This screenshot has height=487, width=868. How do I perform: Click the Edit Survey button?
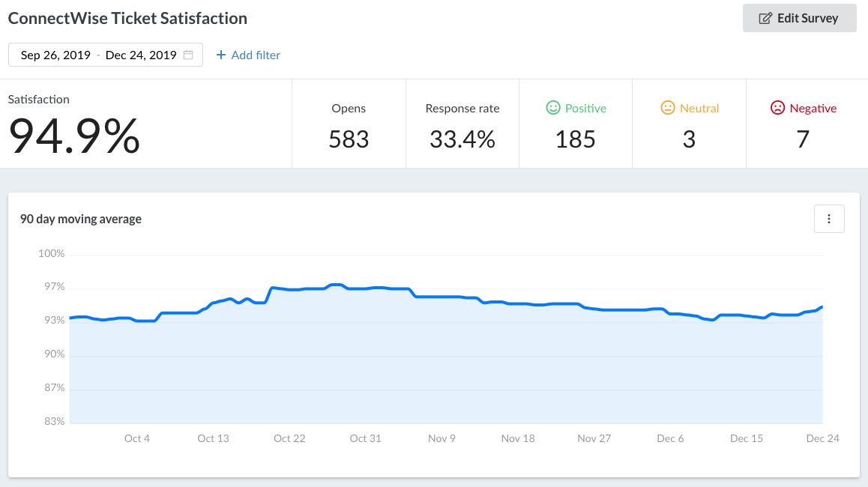pyautogui.click(x=799, y=18)
